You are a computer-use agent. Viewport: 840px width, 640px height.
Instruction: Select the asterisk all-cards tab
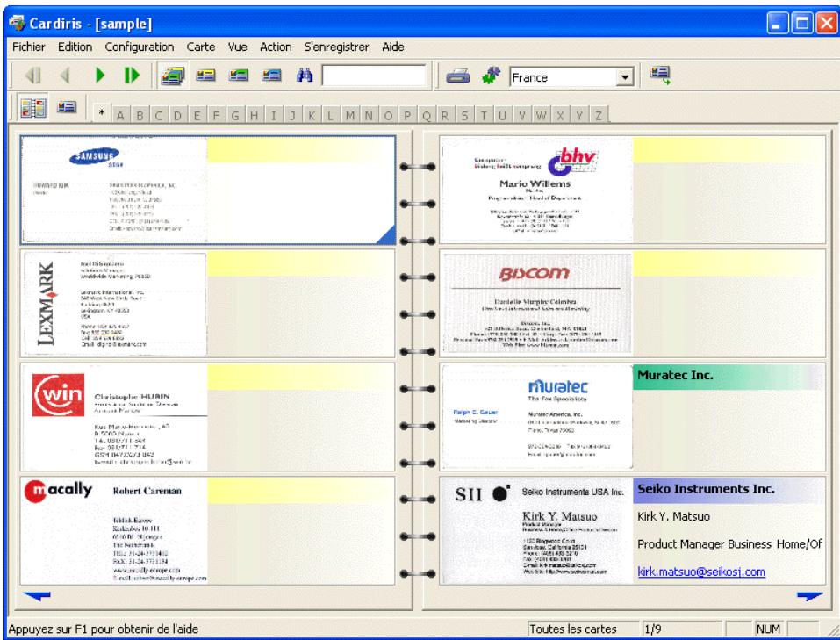click(102, 113)
